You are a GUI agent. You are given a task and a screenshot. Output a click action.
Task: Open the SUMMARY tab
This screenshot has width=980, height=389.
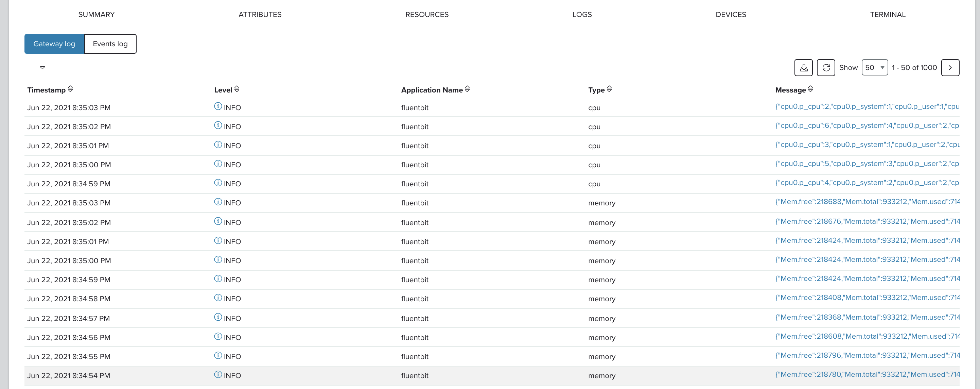(96, 15)
